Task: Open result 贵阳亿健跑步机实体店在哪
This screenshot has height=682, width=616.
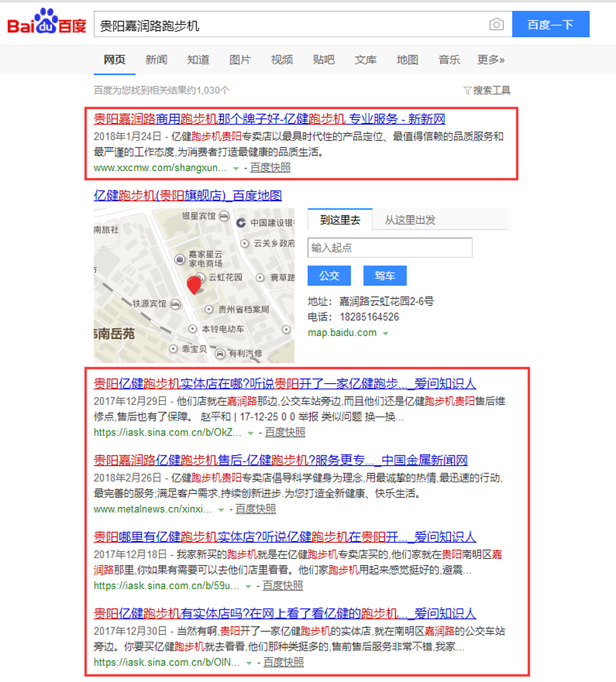Action: click(x=285, y=383)
